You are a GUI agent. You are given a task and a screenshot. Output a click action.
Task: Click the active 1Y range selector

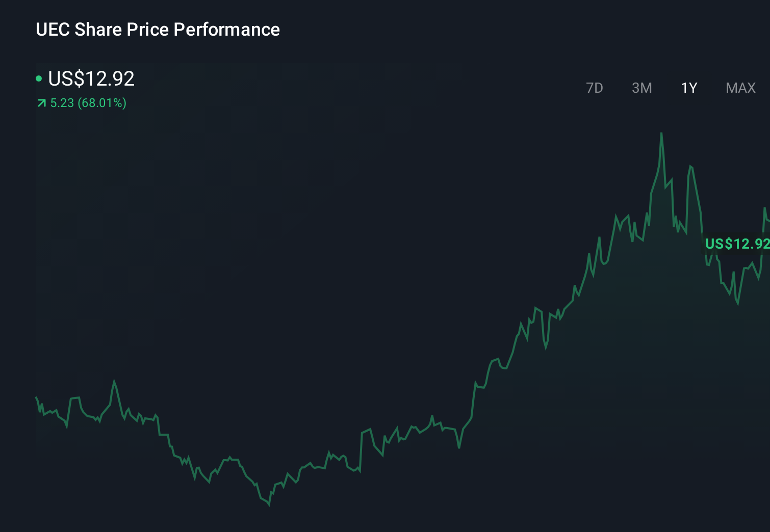(688, 88)
